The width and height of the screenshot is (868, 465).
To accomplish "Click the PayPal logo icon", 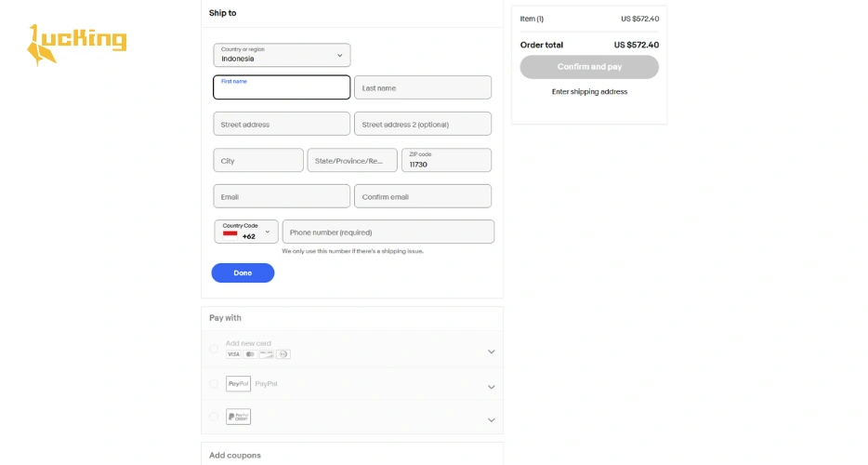I will 238,383.
